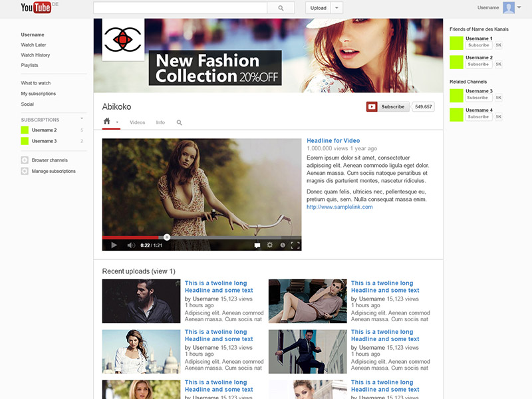
Task: Click the video progress scrubber handle
Action: tap(167, 237)
